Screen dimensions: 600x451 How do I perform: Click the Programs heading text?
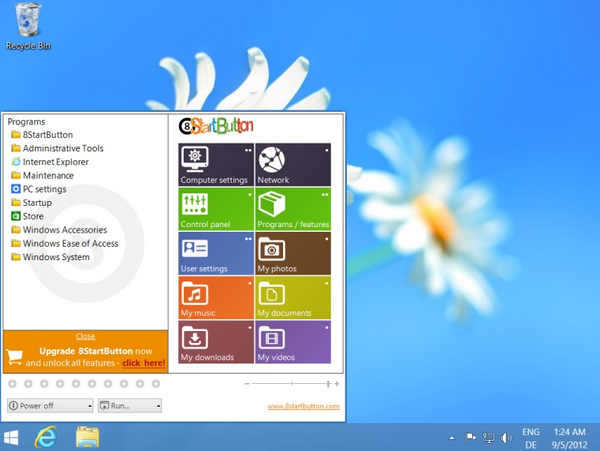tap(26, 122)
